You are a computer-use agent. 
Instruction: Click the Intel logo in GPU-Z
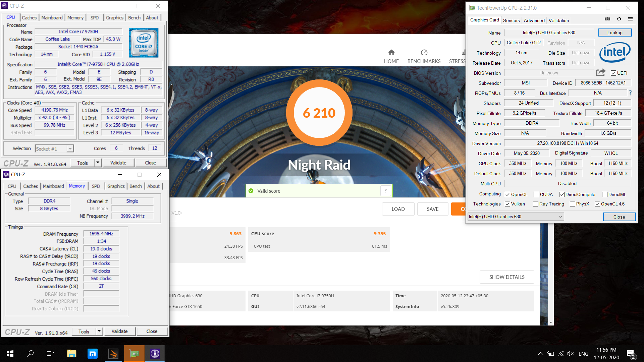pos(615,52)
